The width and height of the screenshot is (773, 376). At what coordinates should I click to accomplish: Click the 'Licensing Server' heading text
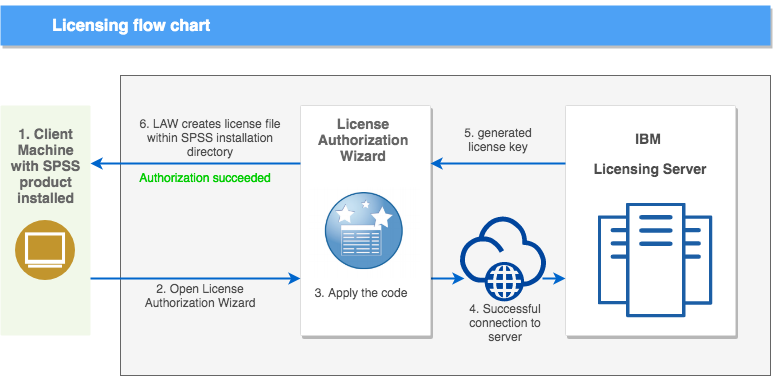(650, 169)
